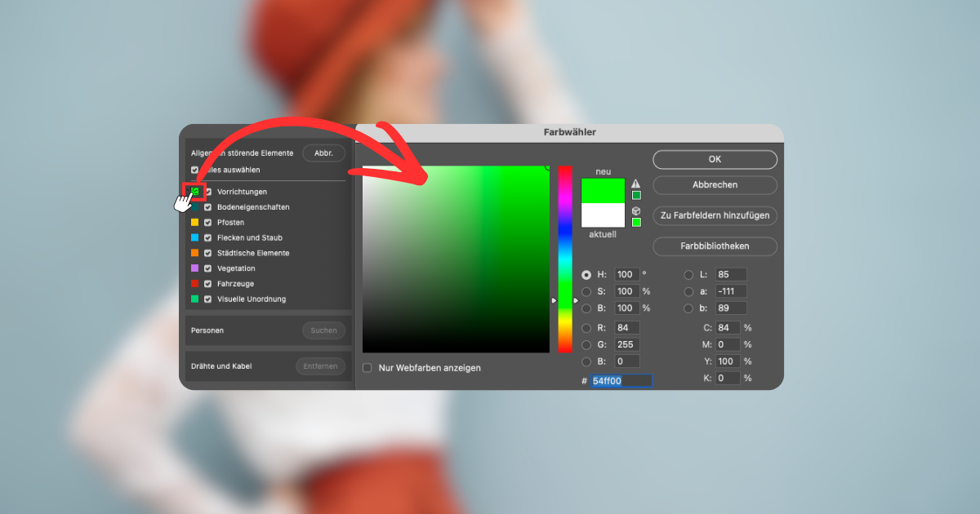This screenshot has width=980, height=514.
Task: Select the RGB blue B radio button
Action: pos(586,361)
